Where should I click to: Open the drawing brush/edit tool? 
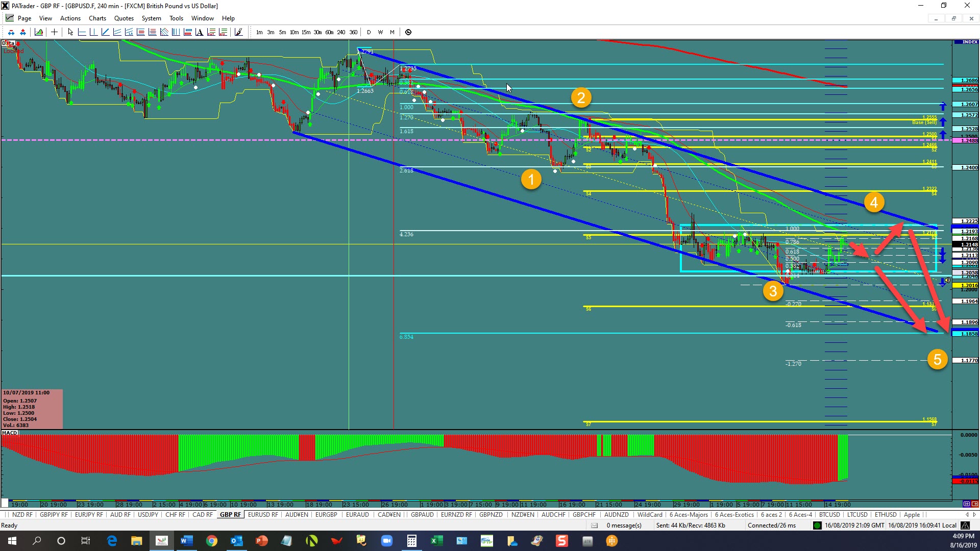(238, 32)
